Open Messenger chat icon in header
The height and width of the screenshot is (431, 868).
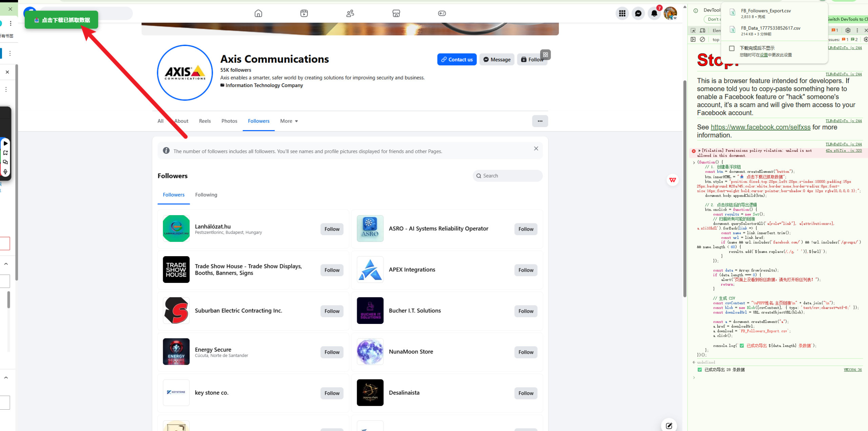pyautogui.click(x=638, y=14)
